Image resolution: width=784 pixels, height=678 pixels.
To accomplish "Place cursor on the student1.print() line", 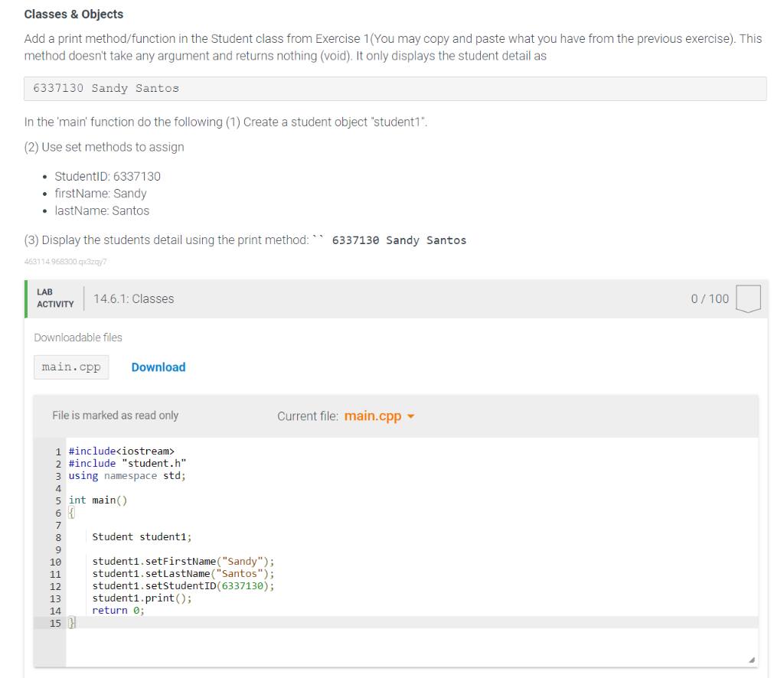I will point(142,598).
